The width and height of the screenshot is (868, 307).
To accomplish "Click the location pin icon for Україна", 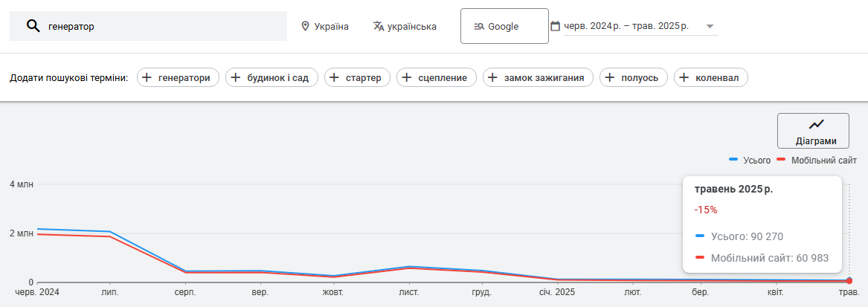I will pos(304,26).
